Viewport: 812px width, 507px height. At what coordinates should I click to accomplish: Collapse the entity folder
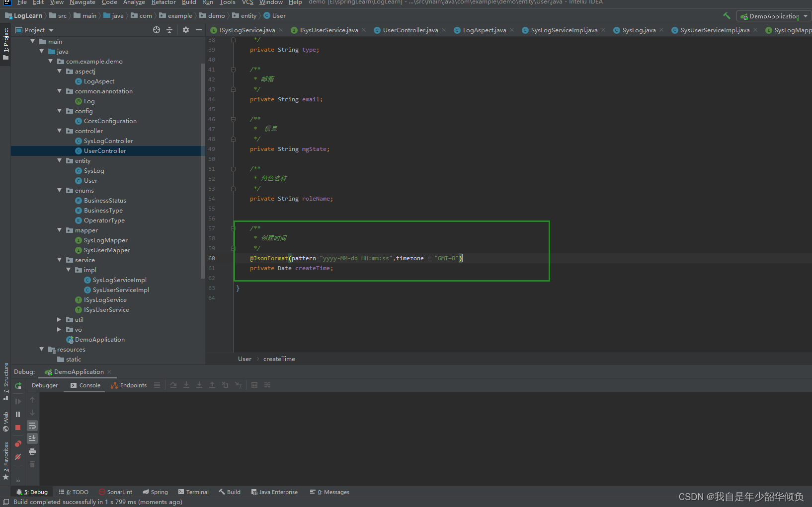pyautogui.click(x=60, y=160)
